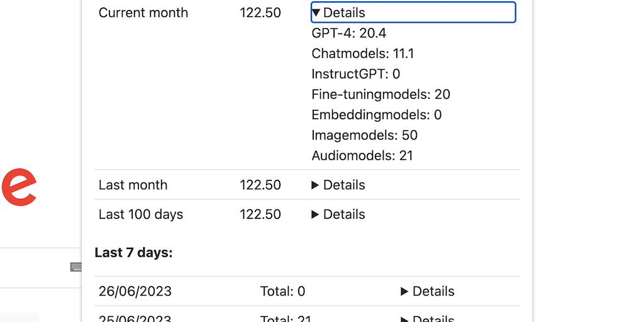Click the small keyboard icon
Viewport: 644px width, 322px height.
[76, 267]
